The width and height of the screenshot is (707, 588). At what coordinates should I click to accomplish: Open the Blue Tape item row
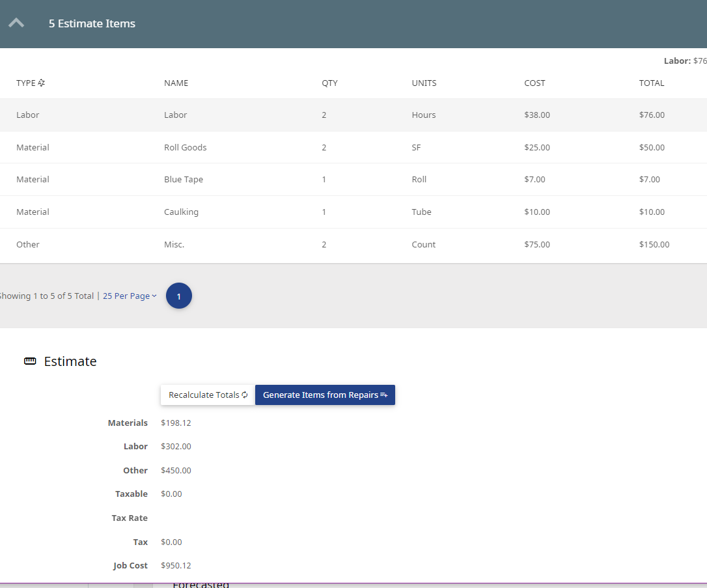tap(353, 180)
